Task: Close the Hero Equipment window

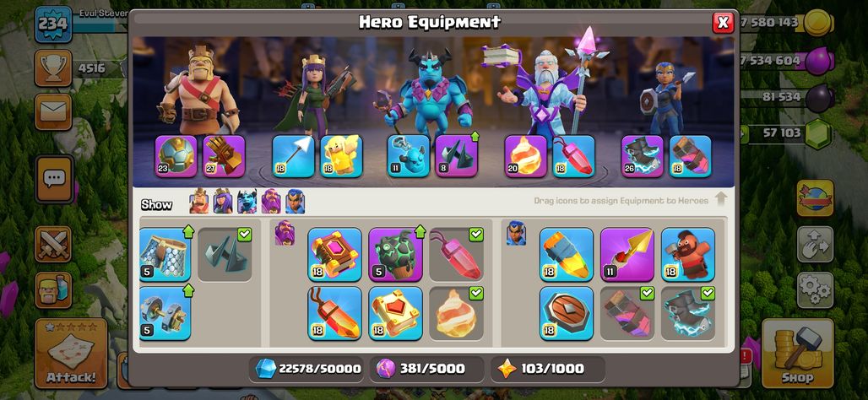Action: [723, 23]
